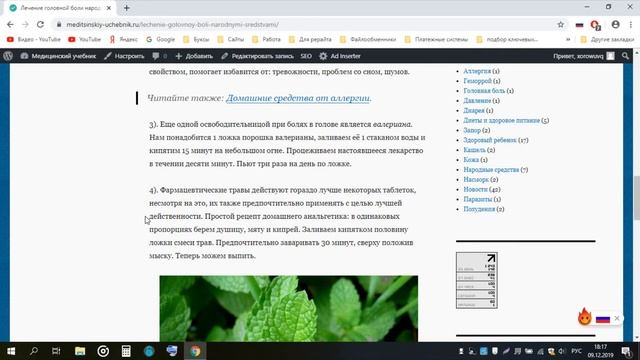The image size is (640, 360).
Task: Open the Геморрой category
Action: point(477,81)
